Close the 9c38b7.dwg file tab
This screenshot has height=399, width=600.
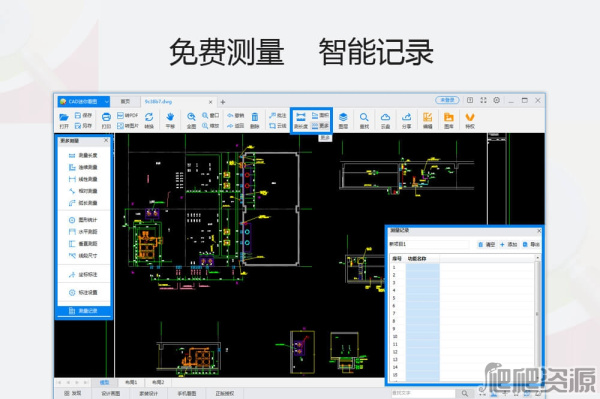[x=210, y=102]
